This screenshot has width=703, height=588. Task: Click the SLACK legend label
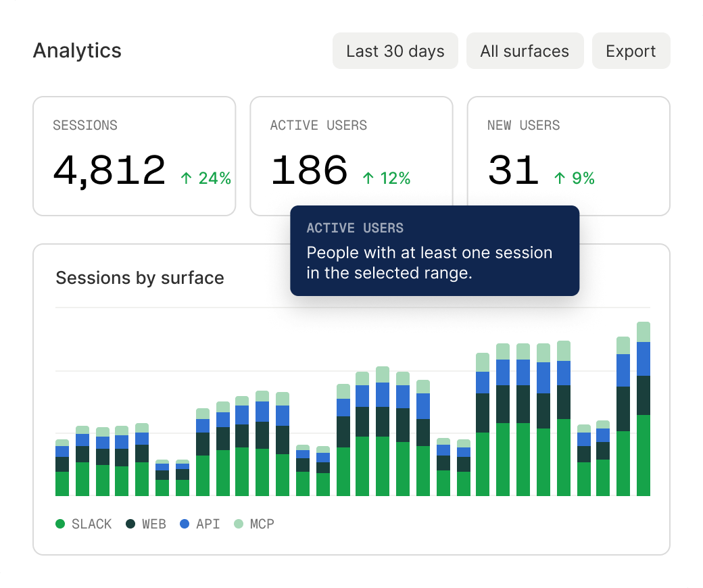91,524
